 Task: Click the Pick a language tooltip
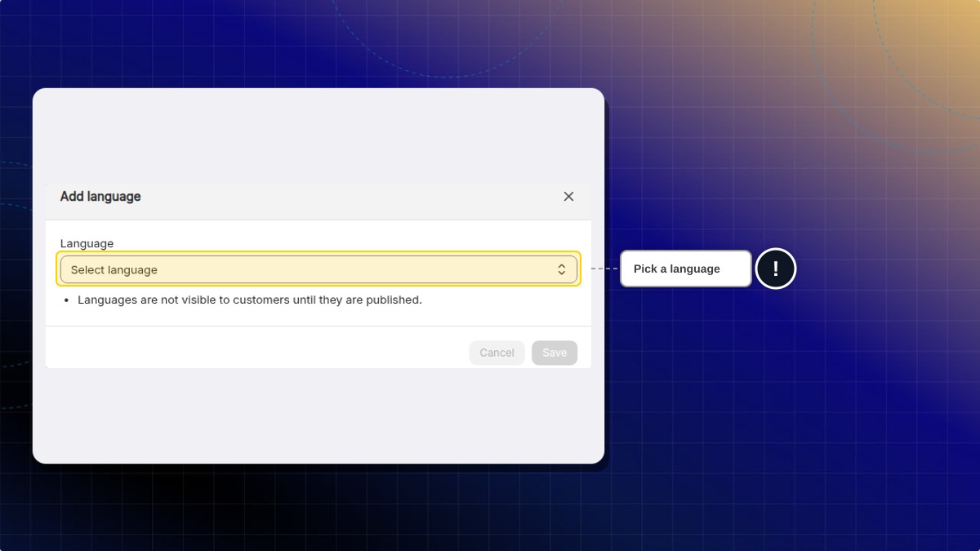click(686, 269)
